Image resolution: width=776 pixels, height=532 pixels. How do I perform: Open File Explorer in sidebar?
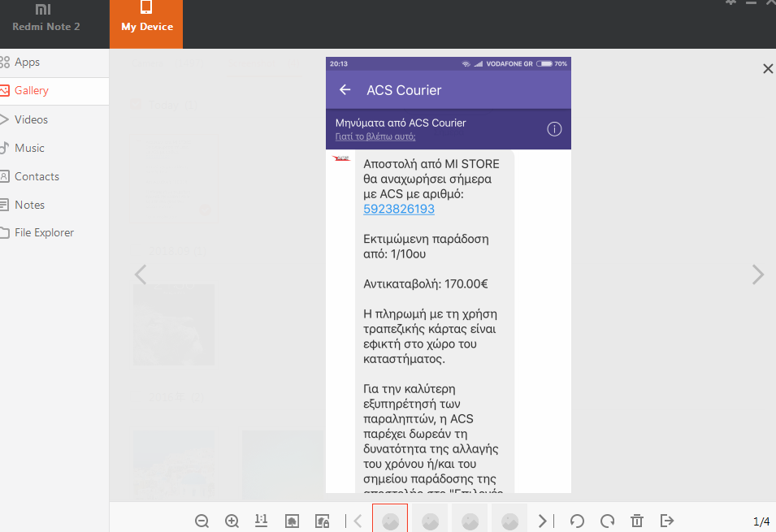click(x=44, y=233)
